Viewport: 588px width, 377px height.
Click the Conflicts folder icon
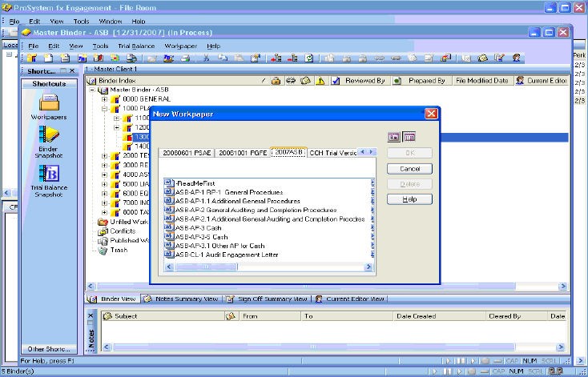[103, 231]
